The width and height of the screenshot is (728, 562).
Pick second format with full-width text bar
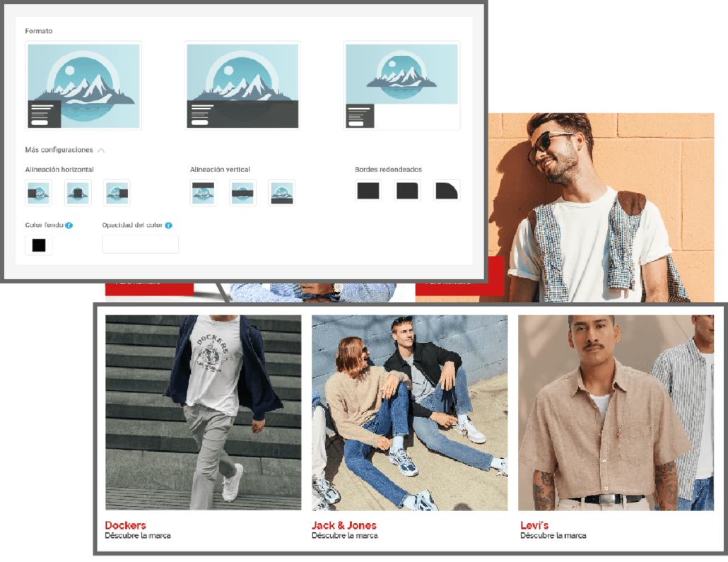(242, 86)
